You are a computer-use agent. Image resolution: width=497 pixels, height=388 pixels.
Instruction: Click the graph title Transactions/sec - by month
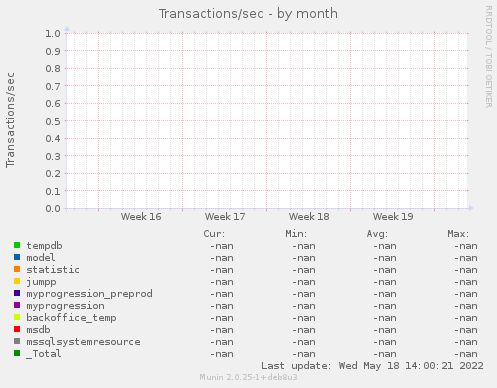click(248, 14)
